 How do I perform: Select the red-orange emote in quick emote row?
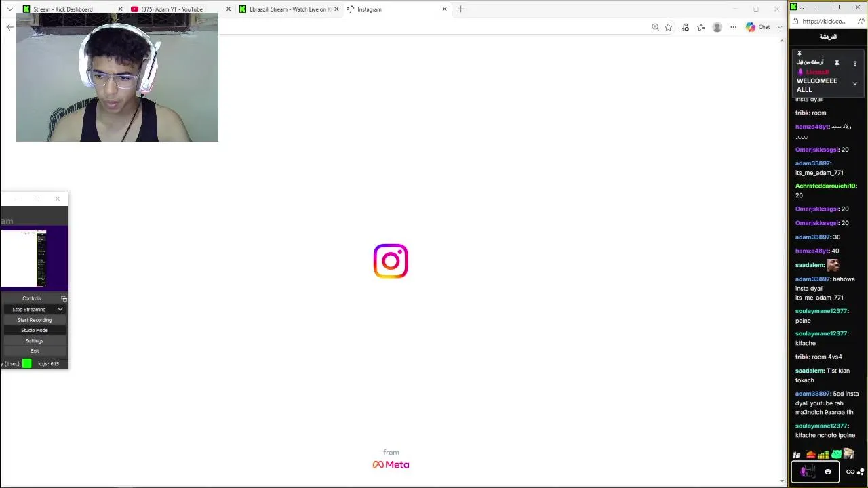810,455
